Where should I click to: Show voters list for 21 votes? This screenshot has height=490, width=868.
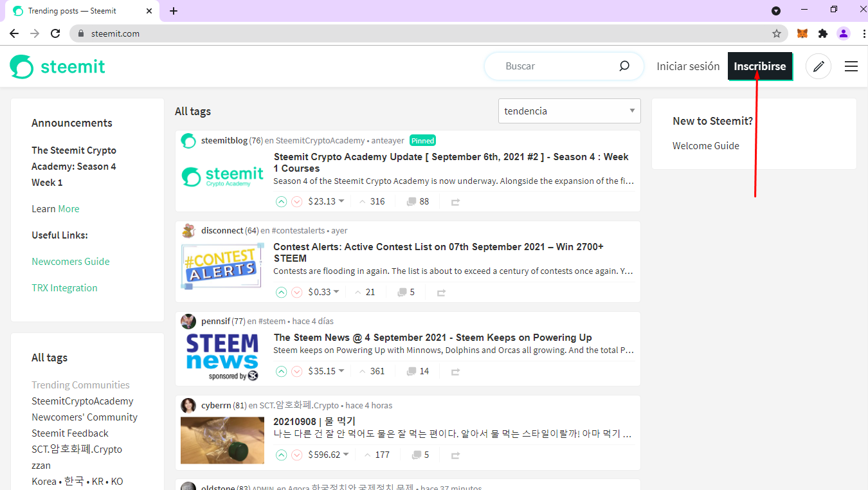[370, 292]
